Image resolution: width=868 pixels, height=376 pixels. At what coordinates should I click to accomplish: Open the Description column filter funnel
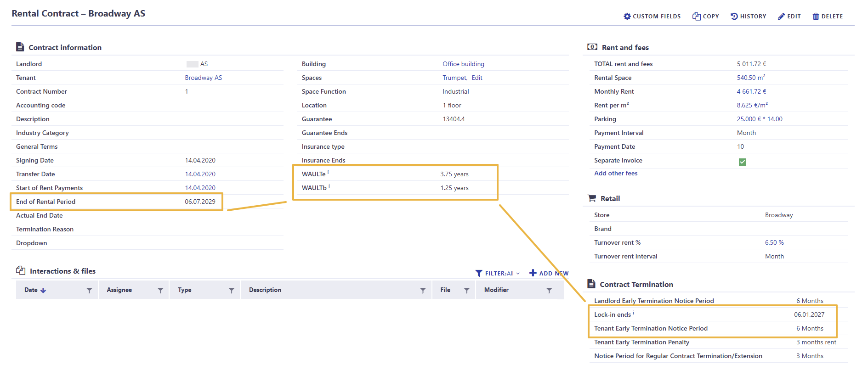click(423, 290)
